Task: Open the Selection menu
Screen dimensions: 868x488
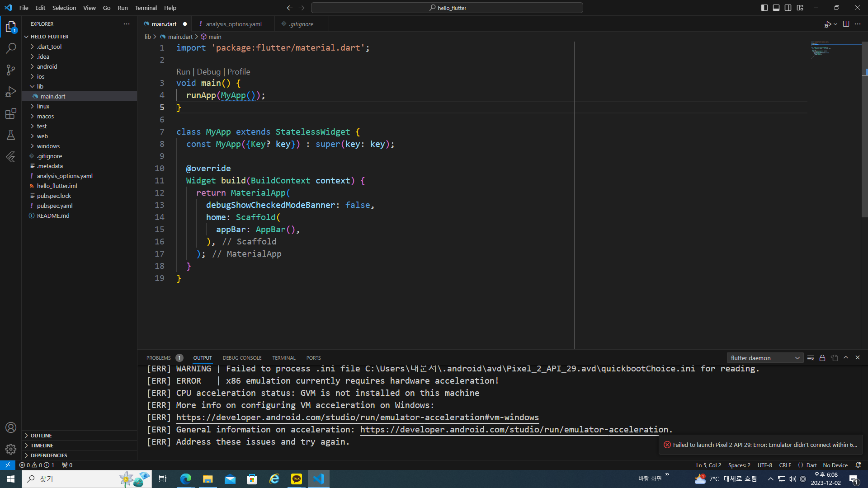Action: tap(64, 8)
